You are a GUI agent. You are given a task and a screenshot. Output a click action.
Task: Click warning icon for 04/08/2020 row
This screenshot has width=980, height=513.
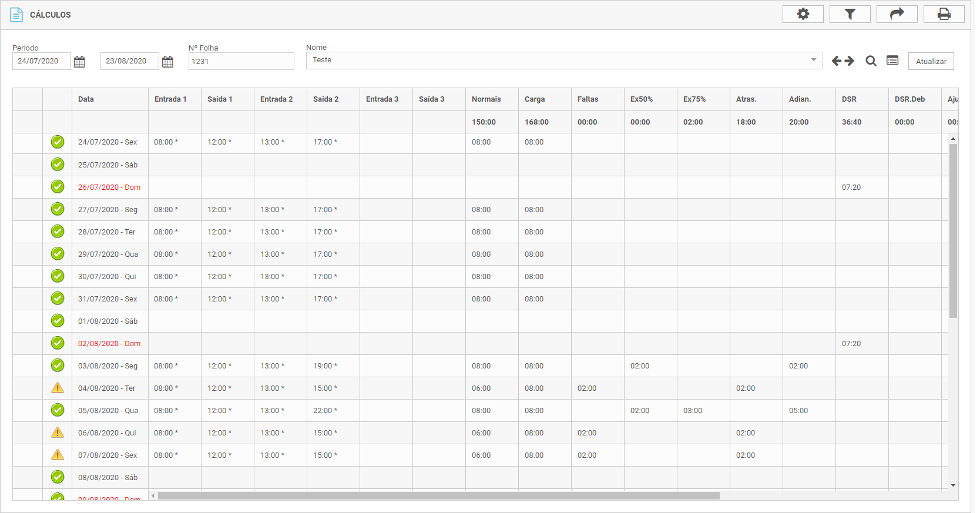(x=58, y=388)
